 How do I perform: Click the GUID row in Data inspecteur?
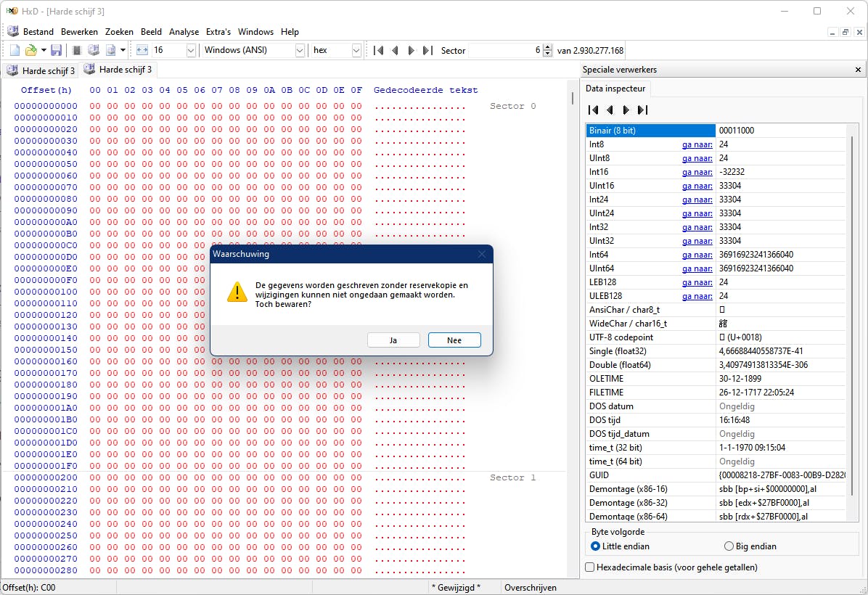coord(715,475)
